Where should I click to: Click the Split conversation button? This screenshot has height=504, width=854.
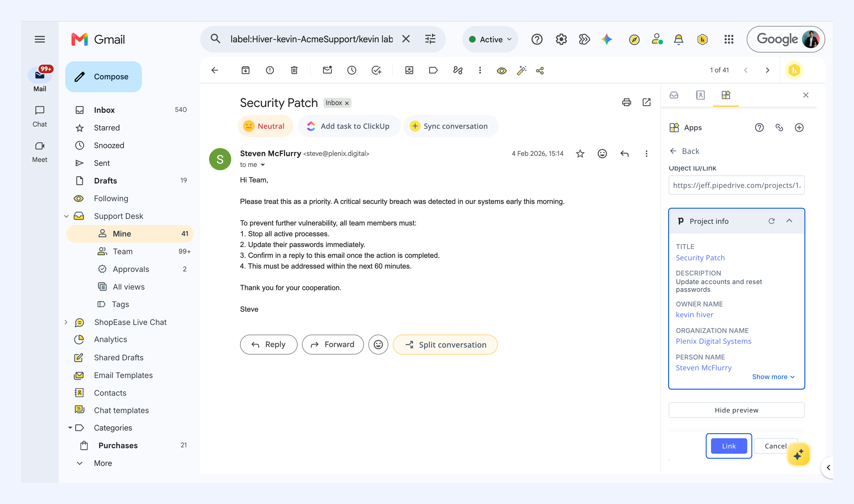[x=445, y=345]
